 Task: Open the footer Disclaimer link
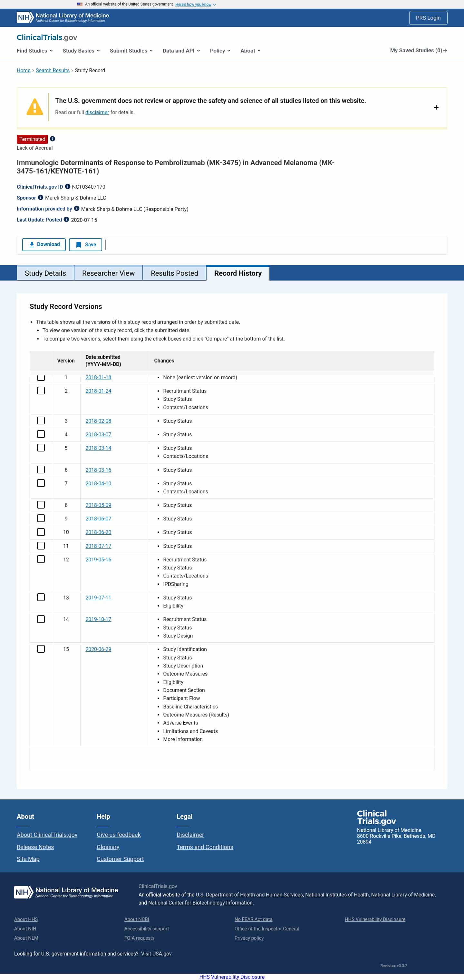pos(190,835)
